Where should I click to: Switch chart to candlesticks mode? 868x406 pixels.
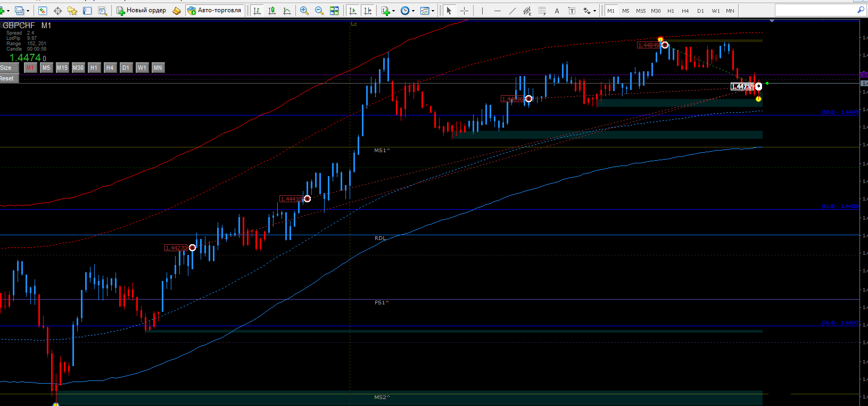[x=272, y=11]
